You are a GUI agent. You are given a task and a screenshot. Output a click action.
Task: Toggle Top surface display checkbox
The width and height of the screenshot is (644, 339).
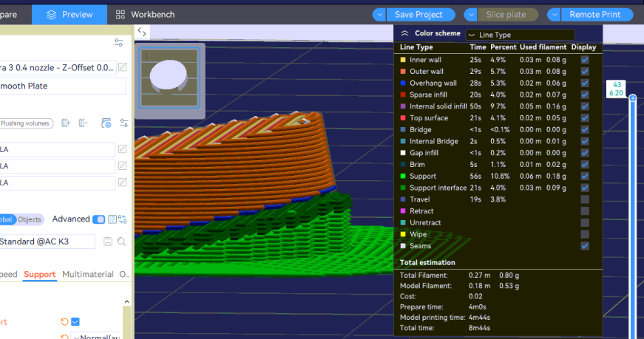pyautogui.click(x=585, y=118)
